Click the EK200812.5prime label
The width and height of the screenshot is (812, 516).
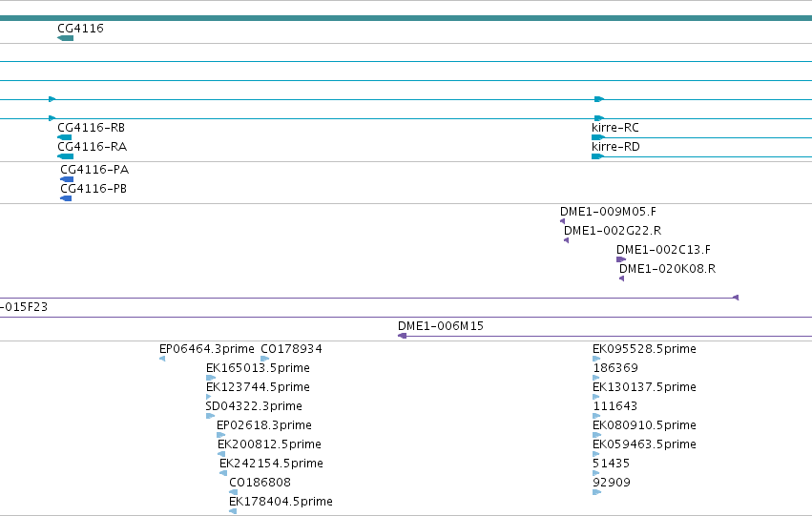[269, 444]
